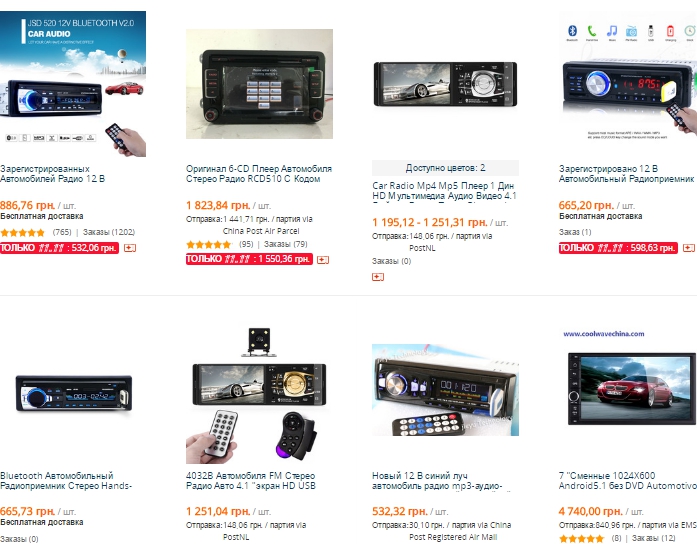697x544 pixels.
Task: Click coupon icon below Заказы (0) on Car Radio Mp4
Action: coord(378,277)
